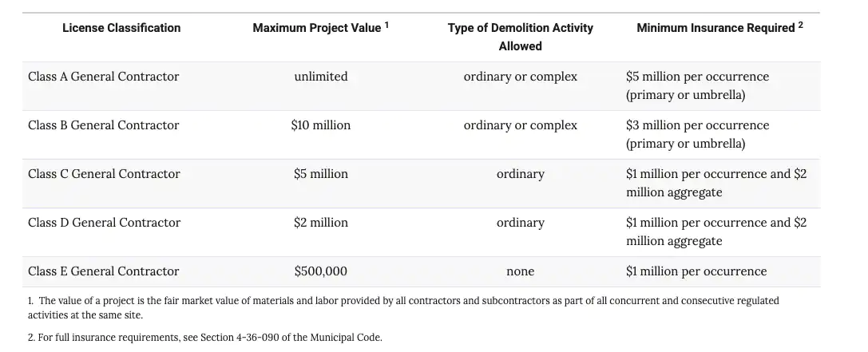Select the Class E General Contractor row label
Image resolution: width=868 pixels, height=352 pixels.
pyautogui.click(x=104, y=271)
